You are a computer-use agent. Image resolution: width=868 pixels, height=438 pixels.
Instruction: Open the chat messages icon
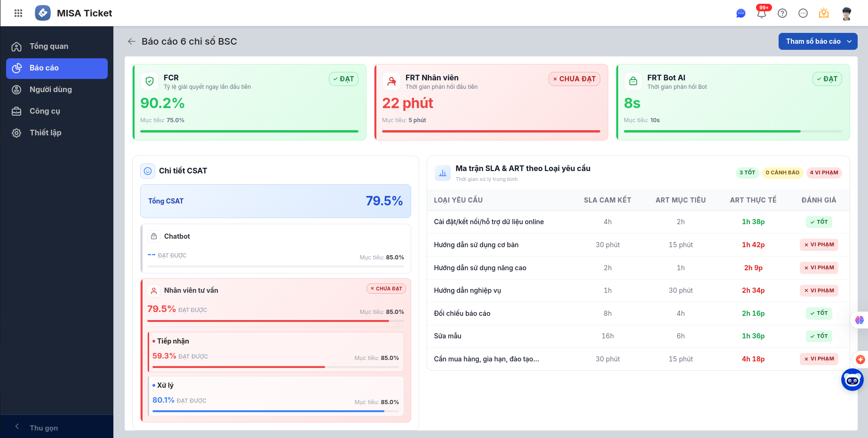click(741, 13)
